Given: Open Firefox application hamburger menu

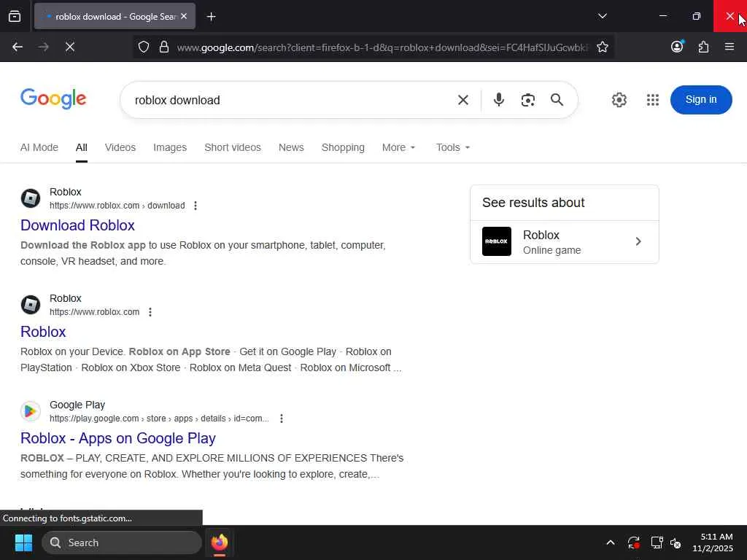Looking at the screenshot, I should pos(729,47).
